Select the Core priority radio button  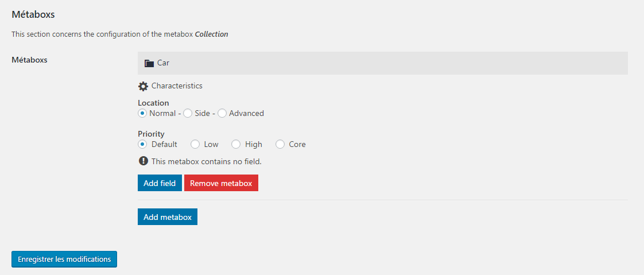[x=280, y=144]
